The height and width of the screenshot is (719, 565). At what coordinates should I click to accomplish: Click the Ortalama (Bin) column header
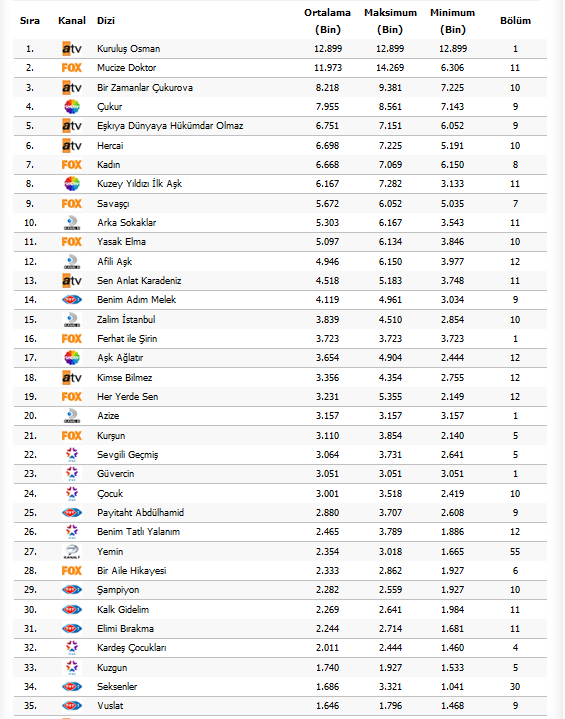(327, 21)
